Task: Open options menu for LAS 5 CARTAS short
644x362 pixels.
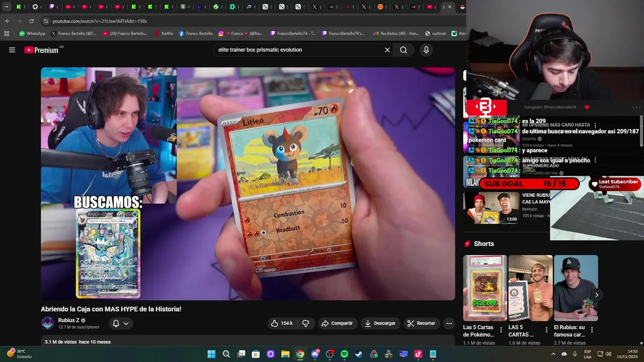Action: point(546,330)
